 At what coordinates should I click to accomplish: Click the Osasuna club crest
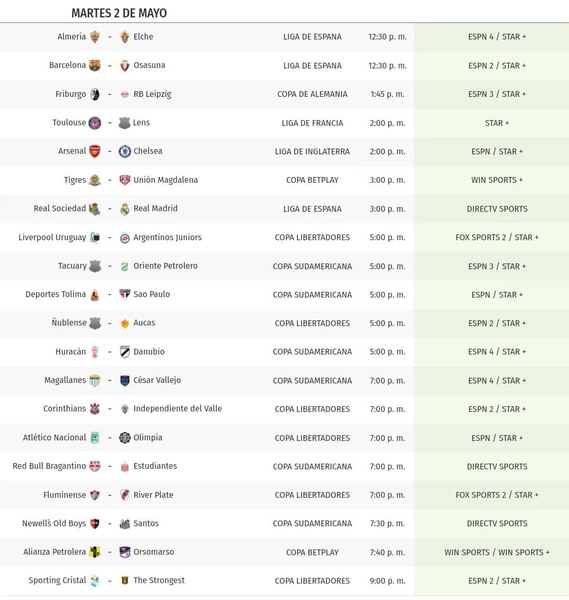point(125,65)
